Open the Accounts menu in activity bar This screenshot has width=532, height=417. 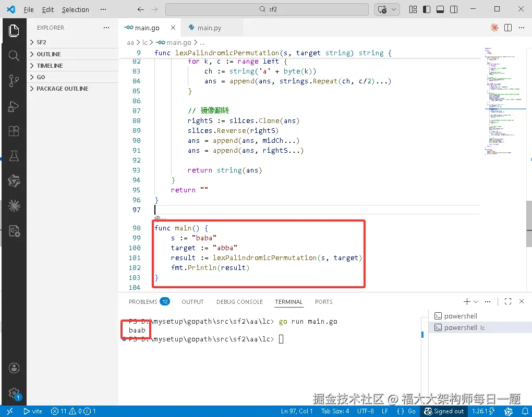(x=14, y=368)
